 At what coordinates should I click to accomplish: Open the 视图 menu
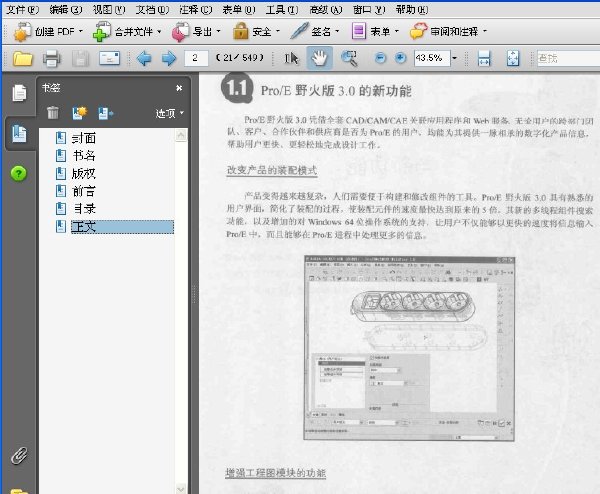click(x=109, y=10)
